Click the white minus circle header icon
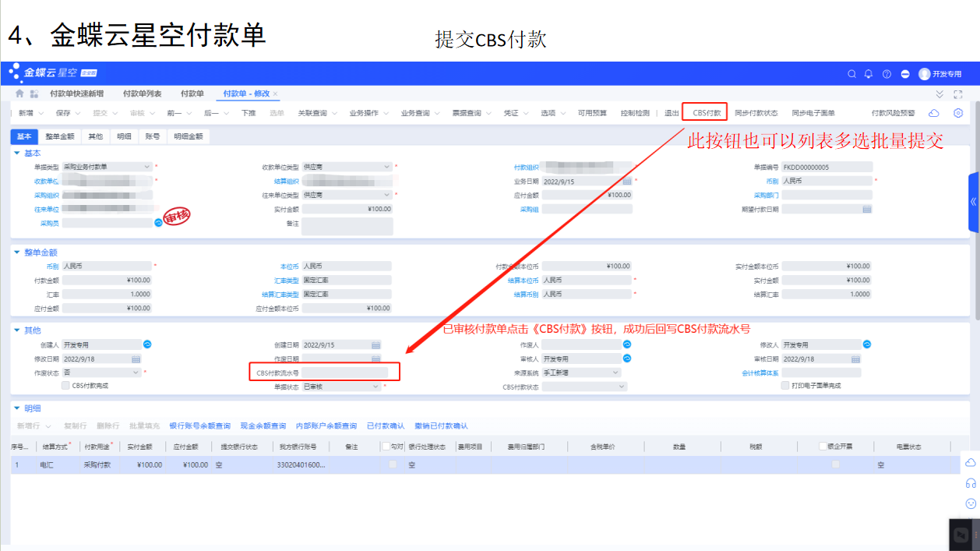 click(905, 74)
